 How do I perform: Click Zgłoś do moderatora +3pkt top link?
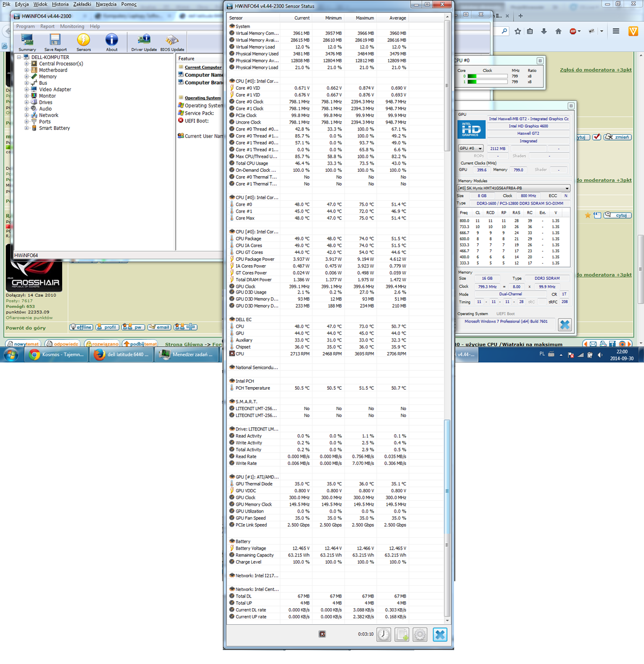click(x=596, y=70)
